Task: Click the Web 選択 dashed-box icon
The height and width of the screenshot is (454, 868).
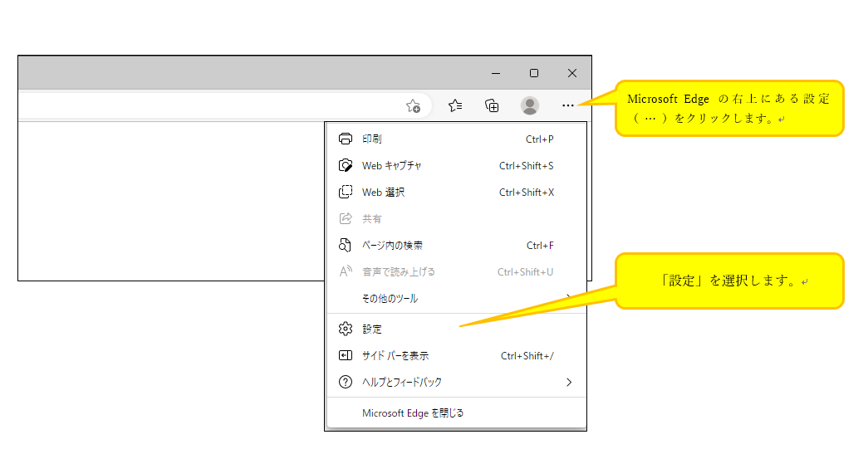Action: point(346,192)
